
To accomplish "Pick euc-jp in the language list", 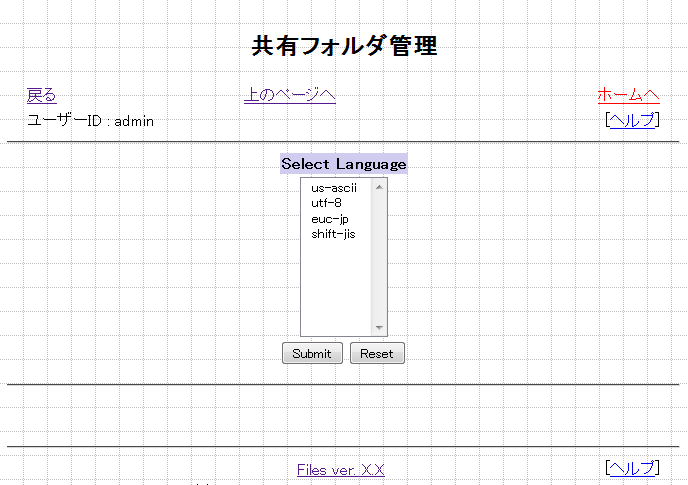I will tap(330, 219).
